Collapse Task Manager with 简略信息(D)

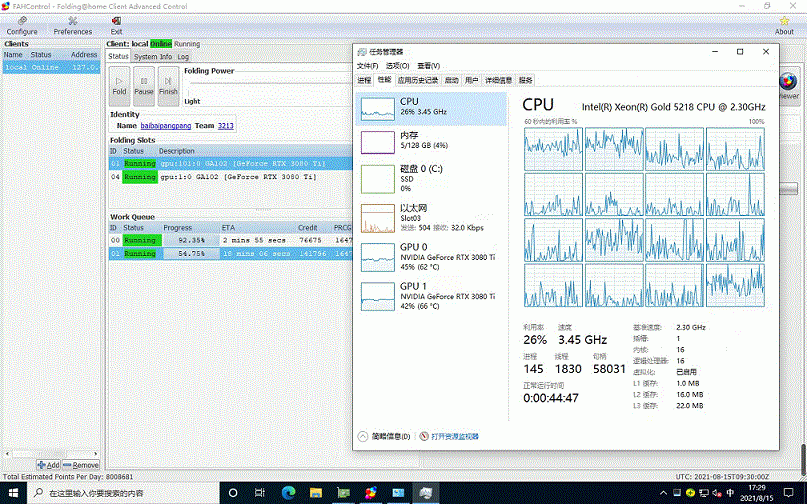click(384, 436)
